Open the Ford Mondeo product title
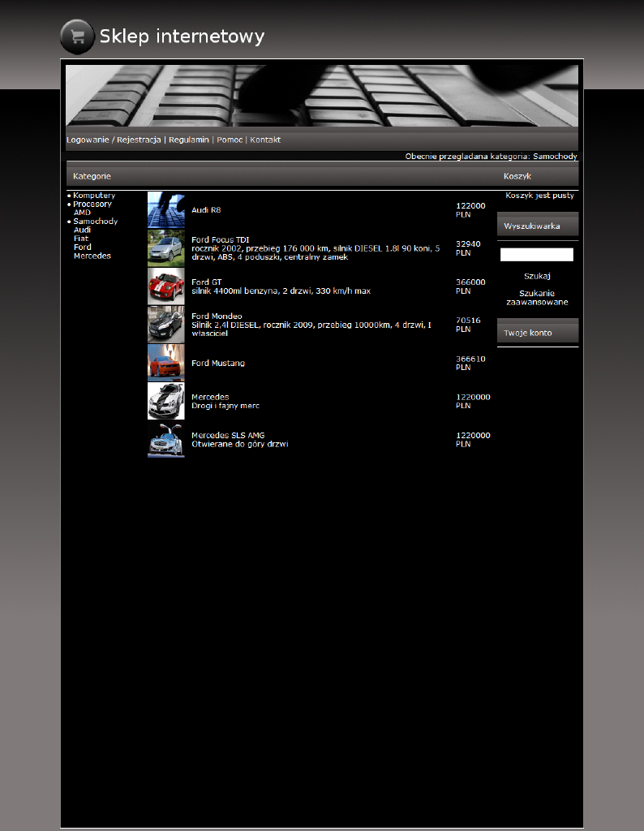Image resolution: width=644 pixels, height=831 pixels. (x=217, y=316)
